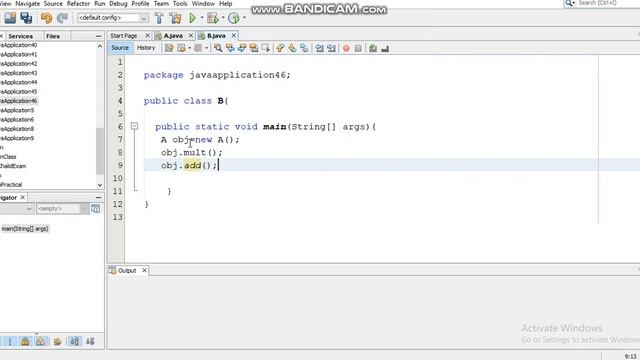
Task: Run the project with green play icon
Action: pyautogui.click(x=193, y=18)
